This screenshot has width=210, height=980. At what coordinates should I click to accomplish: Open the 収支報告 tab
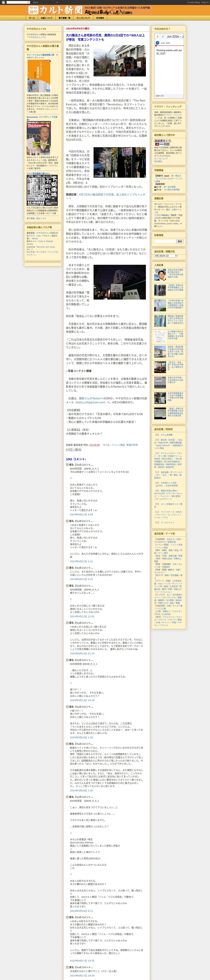[x=100, y=18]
